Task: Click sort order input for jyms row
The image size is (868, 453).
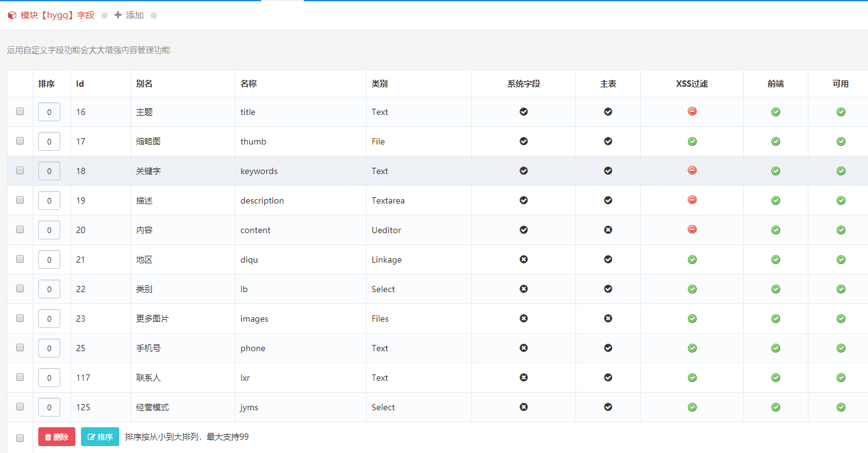Action: (x=49, y=407)
